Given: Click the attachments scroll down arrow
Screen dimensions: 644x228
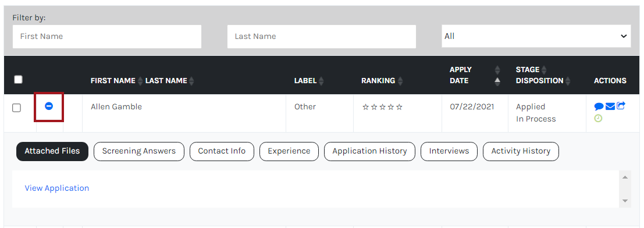Looking at the screenshot, I should [x=625, y=201].
